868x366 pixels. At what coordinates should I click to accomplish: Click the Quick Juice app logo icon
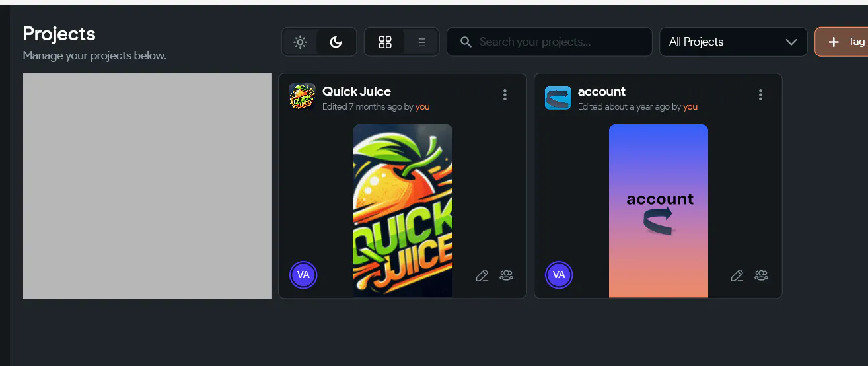point(303,96)
